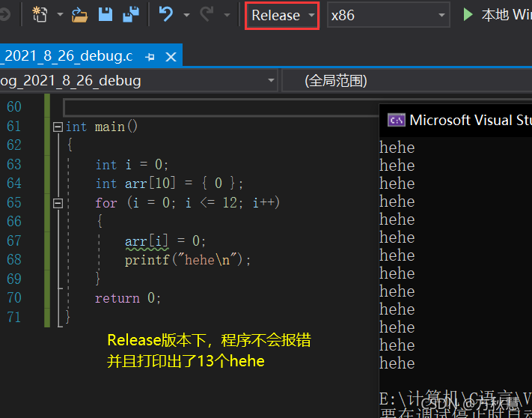Click line number 61 in the gutter

pos(14,127)
